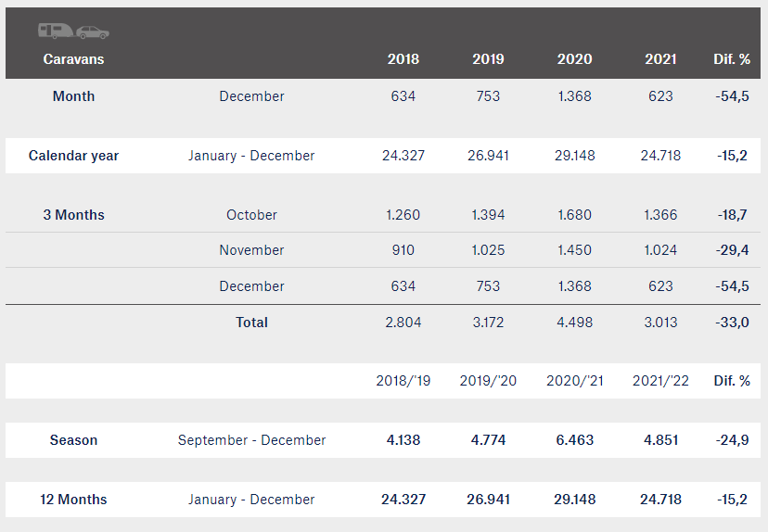Select the 3 Months row label
Screen dimensions: 768x532
click(x=73, y=215)
